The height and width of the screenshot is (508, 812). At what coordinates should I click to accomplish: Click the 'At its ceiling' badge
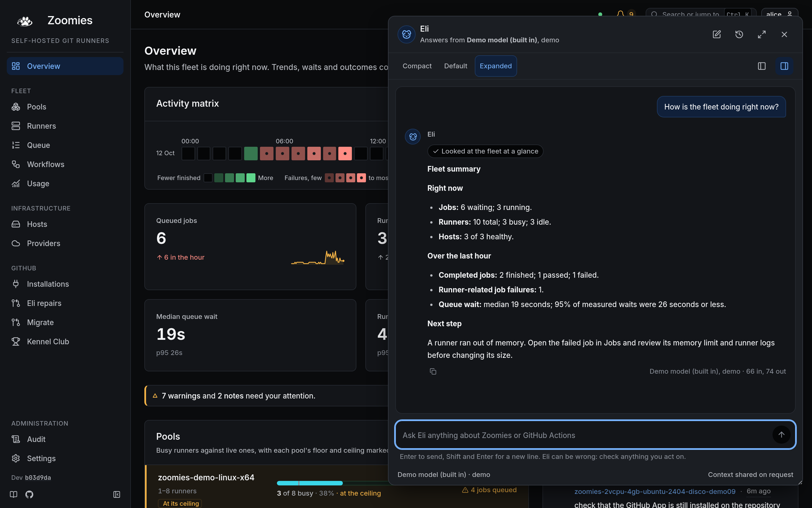coord(180,503)
